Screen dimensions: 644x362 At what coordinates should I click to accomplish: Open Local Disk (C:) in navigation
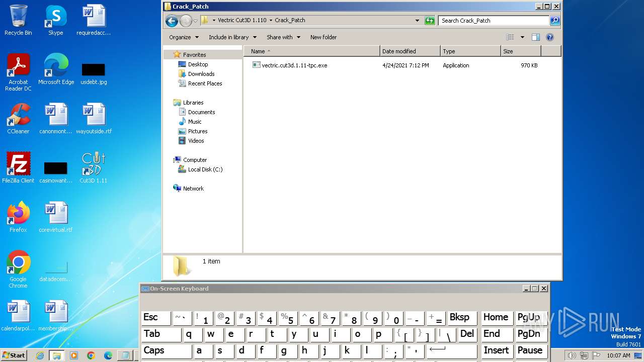click(205, 169)
